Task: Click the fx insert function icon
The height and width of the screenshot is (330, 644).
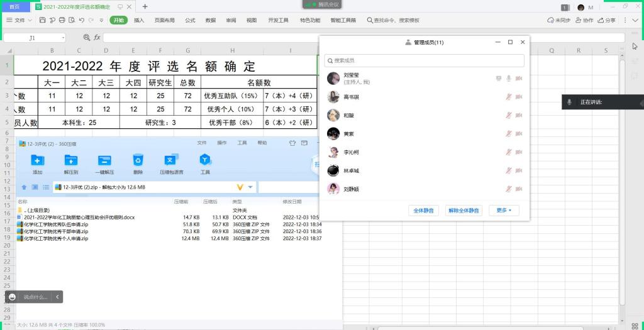Action: pyautogui.click(x=97, y=38)
